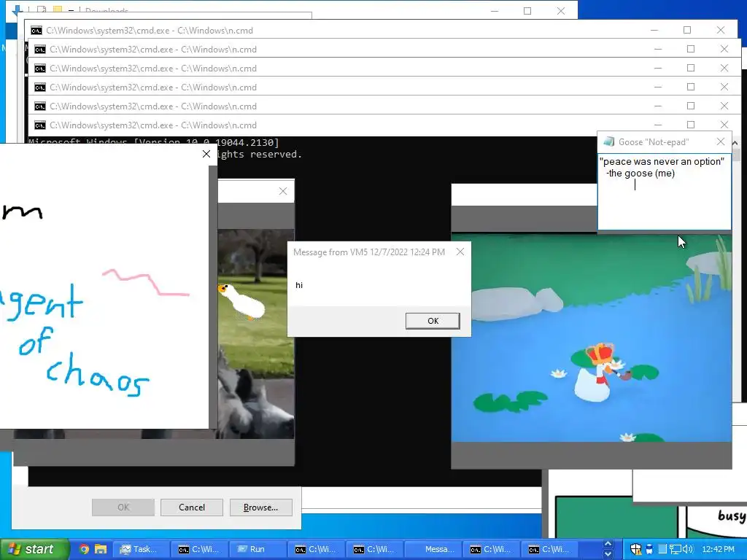Switch to the Task Manager taskbar button
747x560 pixels.
click(x=141, y=549)
